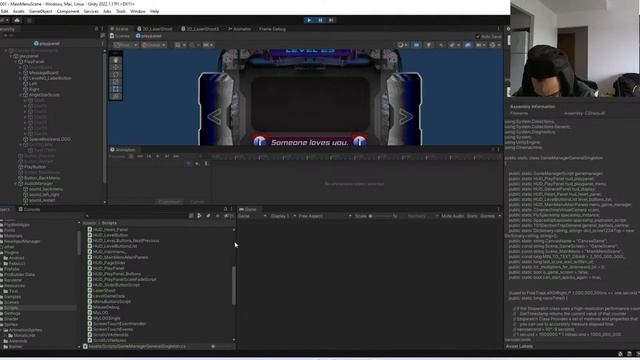The width and height of the screenshot is (640, 360).
Task: Open the Frame Debug tab
Action: (272, 29)
